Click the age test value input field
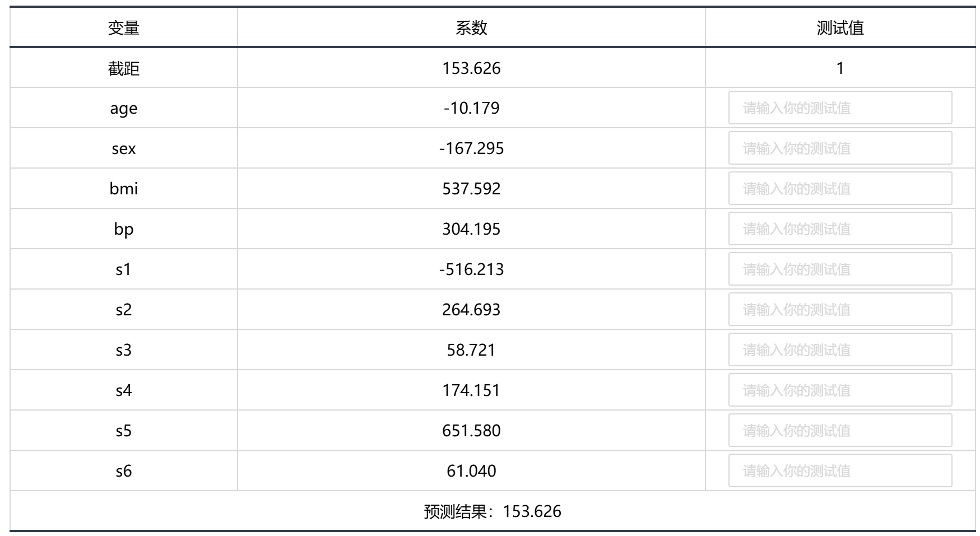 pos(840,108)
